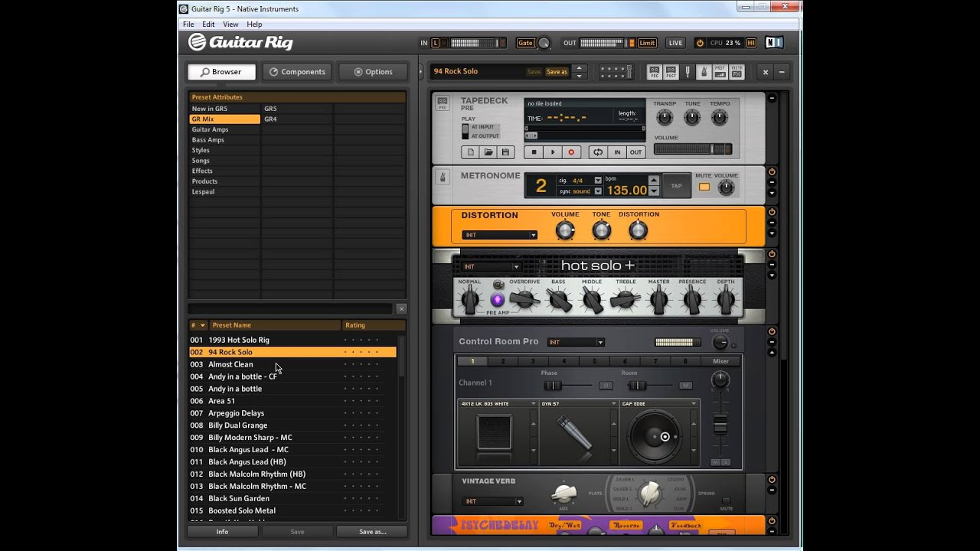Open the Control Room Mixer tab
980x551 pixels.
720,361
